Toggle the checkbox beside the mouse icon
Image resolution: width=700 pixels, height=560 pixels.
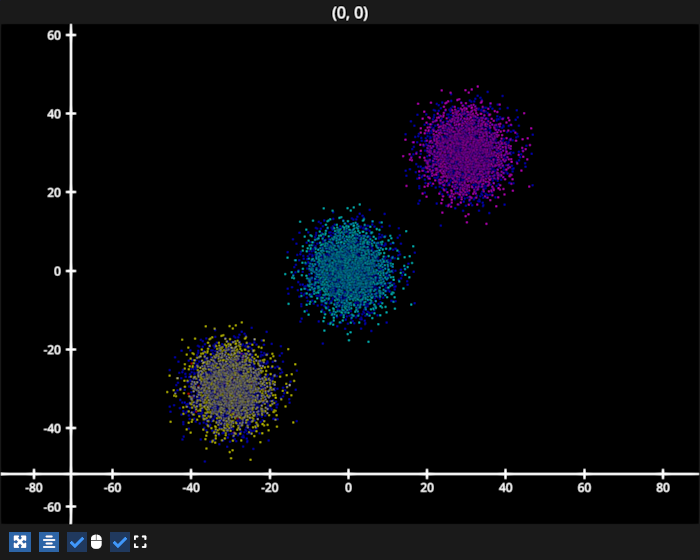(77, 542)
